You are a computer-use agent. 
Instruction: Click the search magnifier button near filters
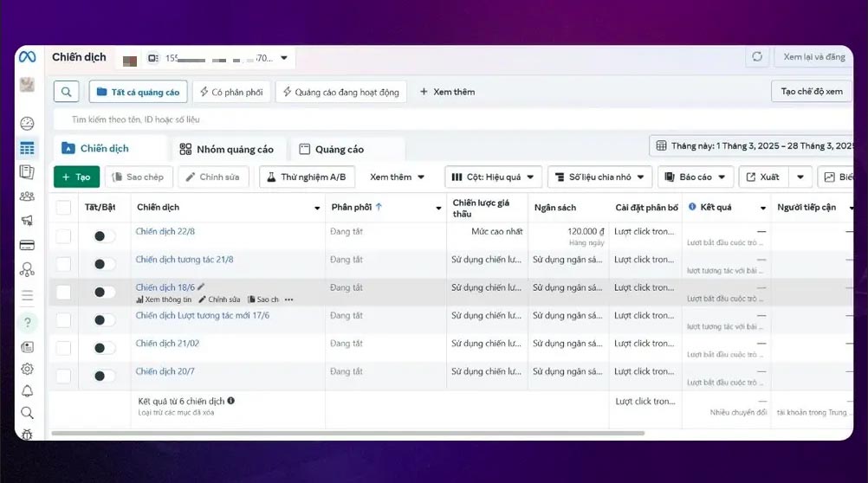66,92
